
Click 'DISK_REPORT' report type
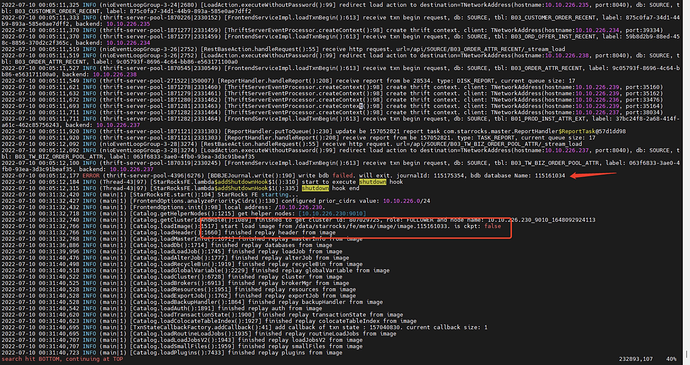(x=475, y=81)
